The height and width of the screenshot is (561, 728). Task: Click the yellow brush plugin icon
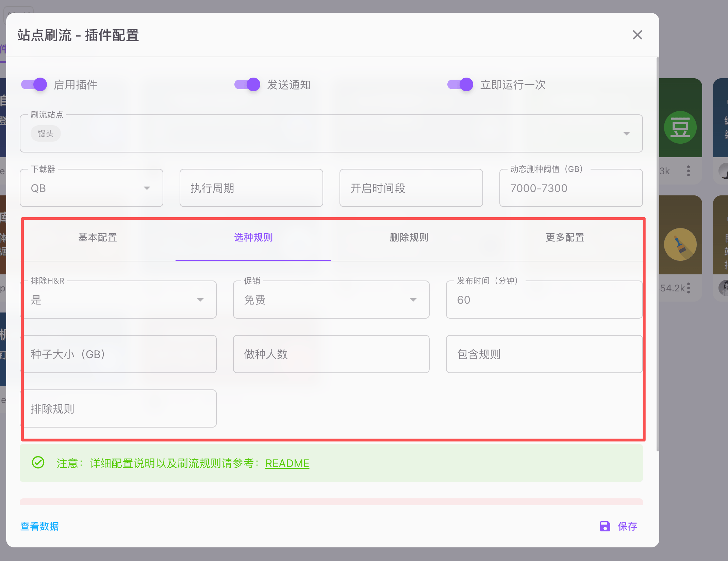click(680, 244)
